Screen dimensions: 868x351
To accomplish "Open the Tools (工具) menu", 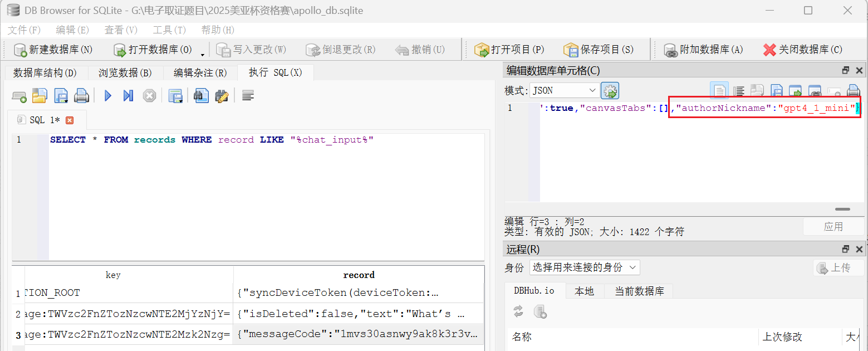I will 169,30.
